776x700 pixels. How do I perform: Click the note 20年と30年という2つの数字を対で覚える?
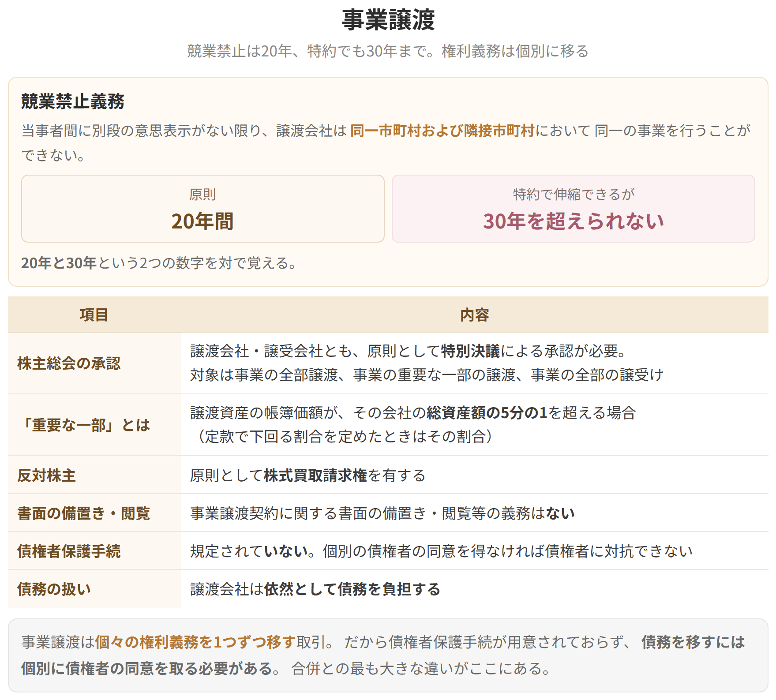pyautogui.click(x=160, y=263)
